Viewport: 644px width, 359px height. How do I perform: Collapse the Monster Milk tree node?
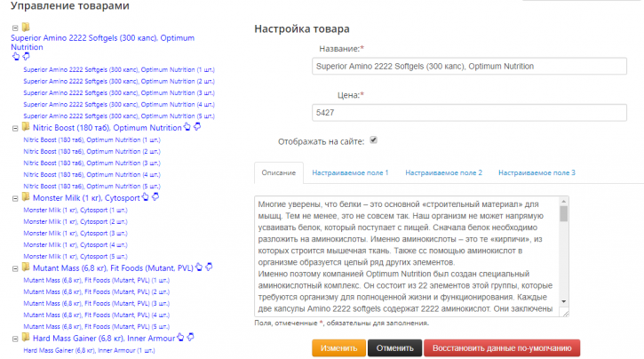(15, 199)
